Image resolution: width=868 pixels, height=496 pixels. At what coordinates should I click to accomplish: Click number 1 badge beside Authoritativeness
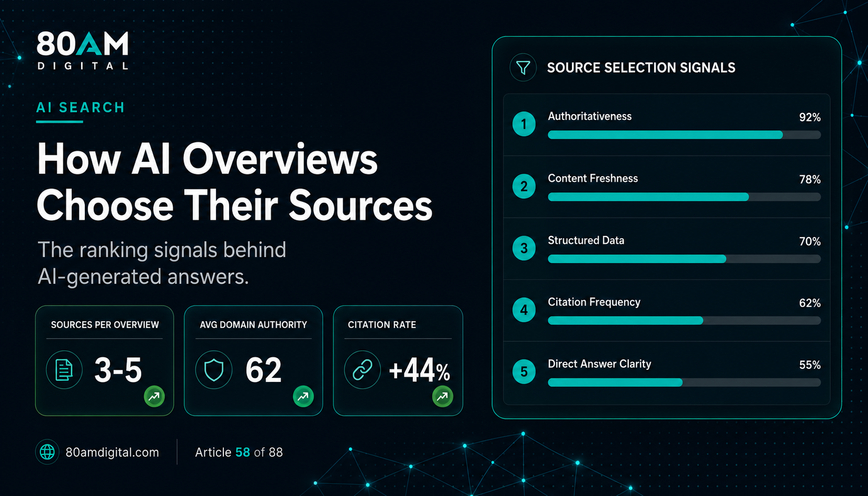click(524, 124)
